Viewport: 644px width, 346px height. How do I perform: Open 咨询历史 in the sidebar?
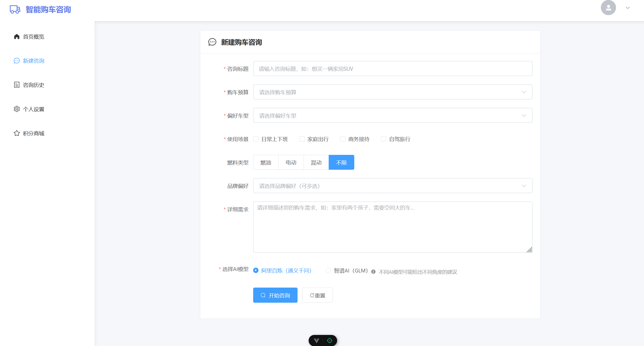pos(33,85)
